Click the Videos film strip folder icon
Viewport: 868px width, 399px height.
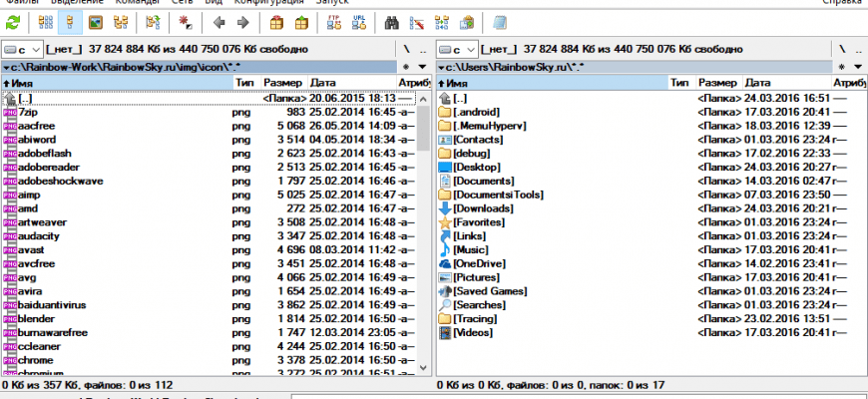pyautogui.click(x=445, y=332)
